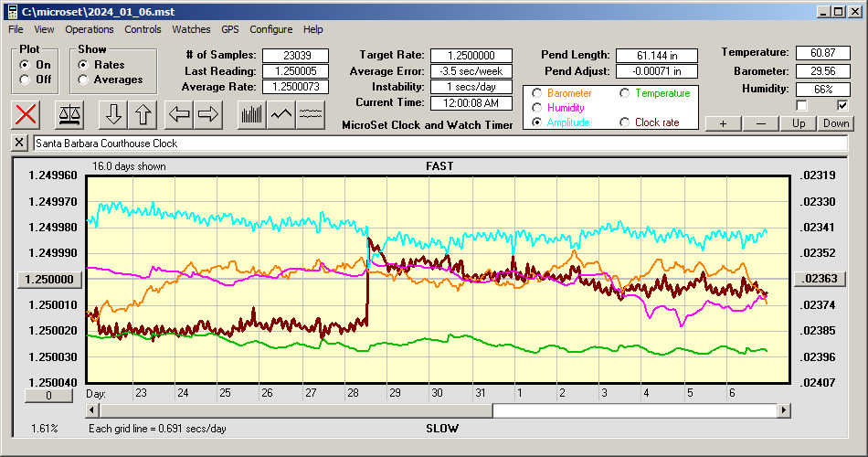The height and width of the screenshot is (457, 868).
Task: Select the Temperature trace radio button
Action: [624, 93]
